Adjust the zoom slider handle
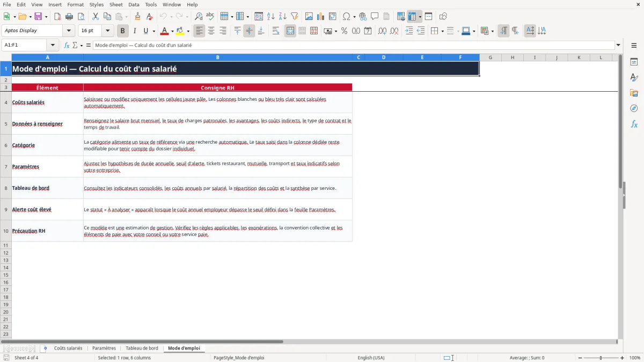644x362 pixels. pyautogui.click(x=601, y=358)
